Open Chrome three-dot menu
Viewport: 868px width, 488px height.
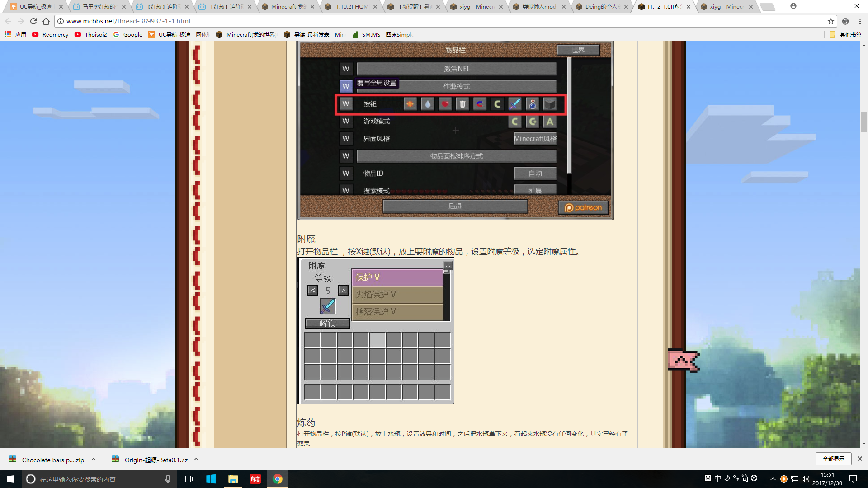[x=860, y=21]
